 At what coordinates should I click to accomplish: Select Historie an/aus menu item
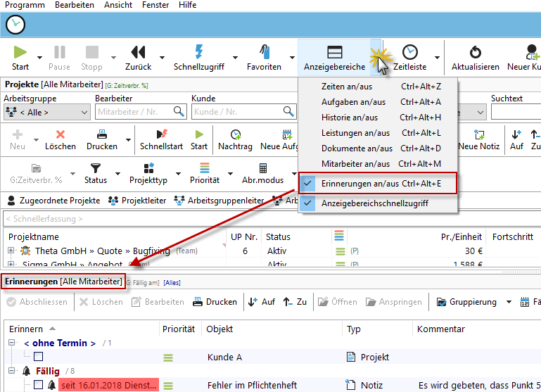pyautogui.click(x=349, y=118)
